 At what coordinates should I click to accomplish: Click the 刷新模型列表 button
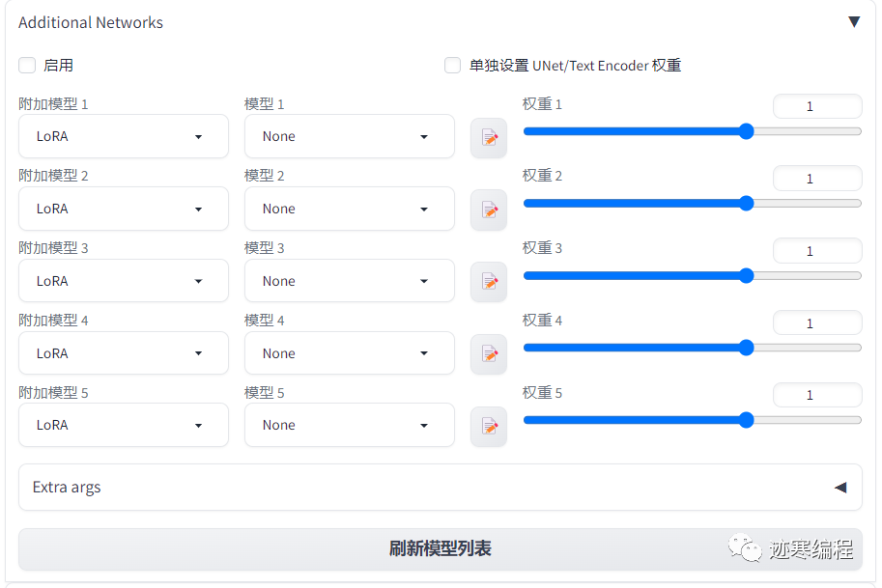[441, 547]
